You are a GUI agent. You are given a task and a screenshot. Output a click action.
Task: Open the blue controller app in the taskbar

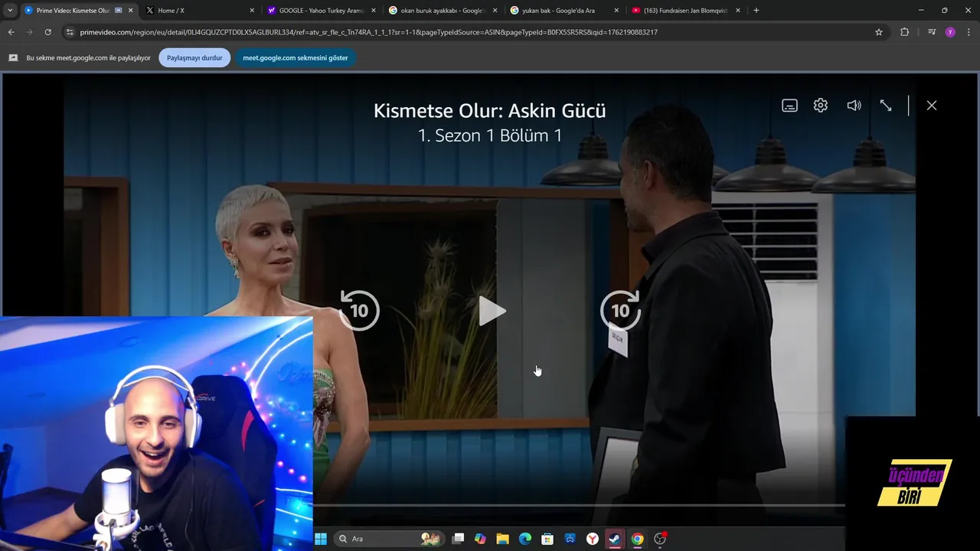coord(570,539)
